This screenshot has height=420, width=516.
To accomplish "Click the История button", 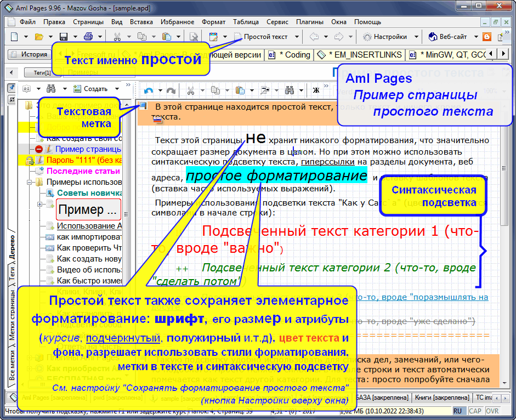I will pyautogui.click(x=29, y=55).
